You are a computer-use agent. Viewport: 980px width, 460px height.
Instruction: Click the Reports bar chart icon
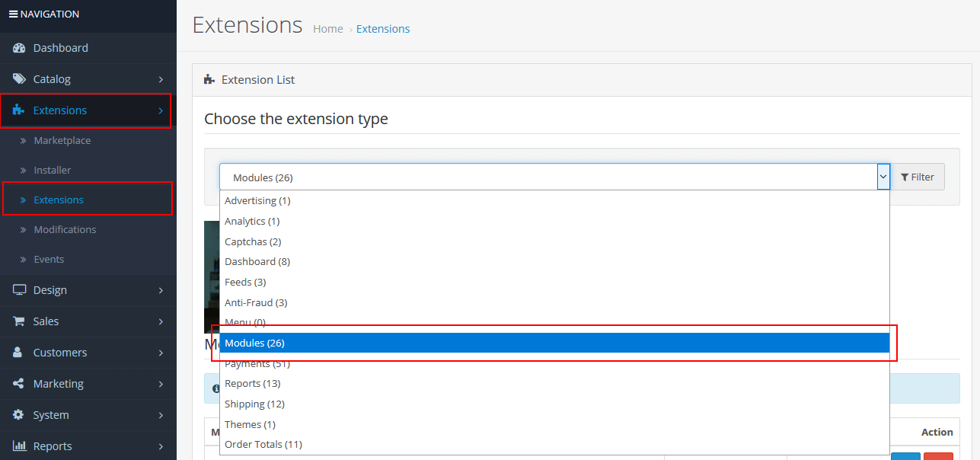[19, 446]
